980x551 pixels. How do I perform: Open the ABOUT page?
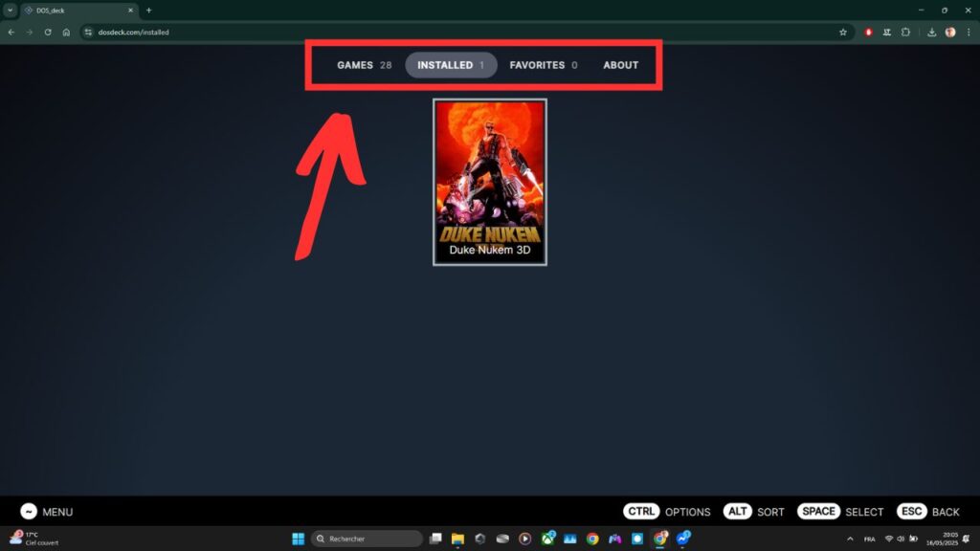click(620, 65)
